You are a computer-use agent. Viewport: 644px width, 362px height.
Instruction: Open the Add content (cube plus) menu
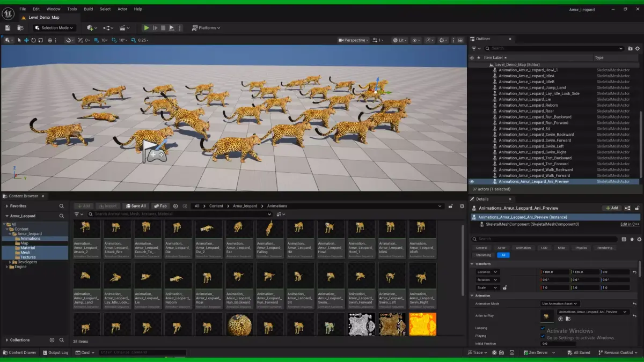(92, 28)
